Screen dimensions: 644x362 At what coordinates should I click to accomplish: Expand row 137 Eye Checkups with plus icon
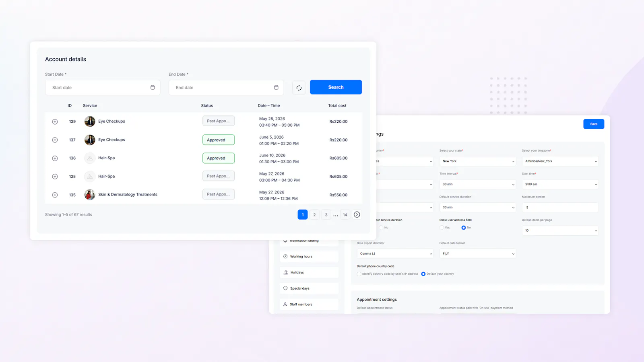[55, 140]
